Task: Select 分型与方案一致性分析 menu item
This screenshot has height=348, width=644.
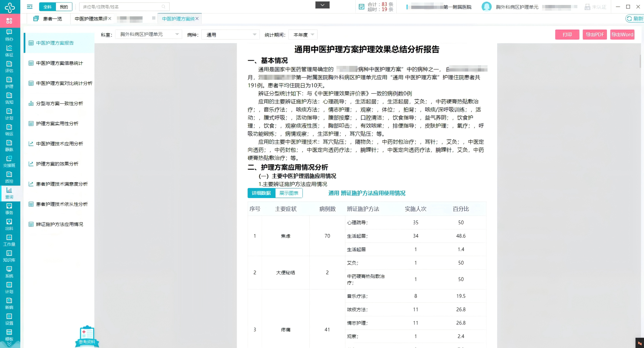Action: [x=59, y=104]
